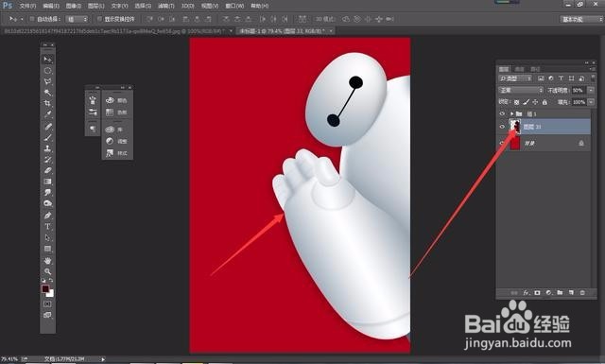Select the Smudge tool

tap(47, 192)
